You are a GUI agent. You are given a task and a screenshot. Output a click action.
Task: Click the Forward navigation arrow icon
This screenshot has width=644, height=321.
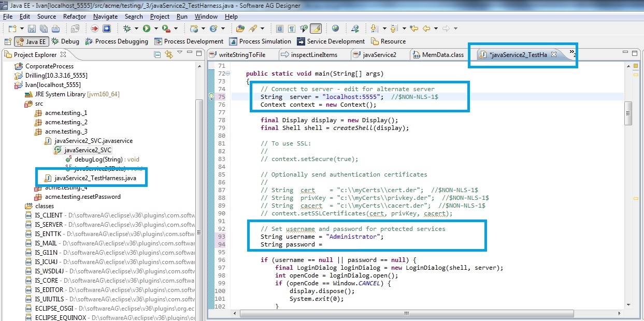click(446, 28)
